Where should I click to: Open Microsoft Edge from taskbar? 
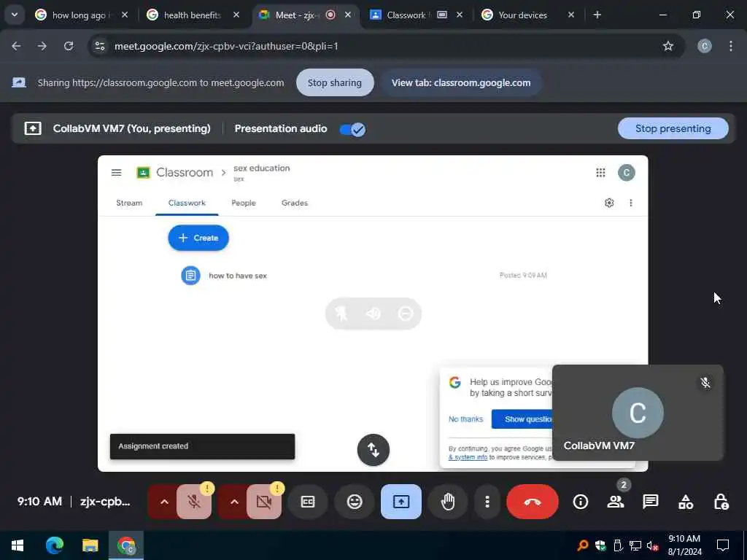click(54, 545)
